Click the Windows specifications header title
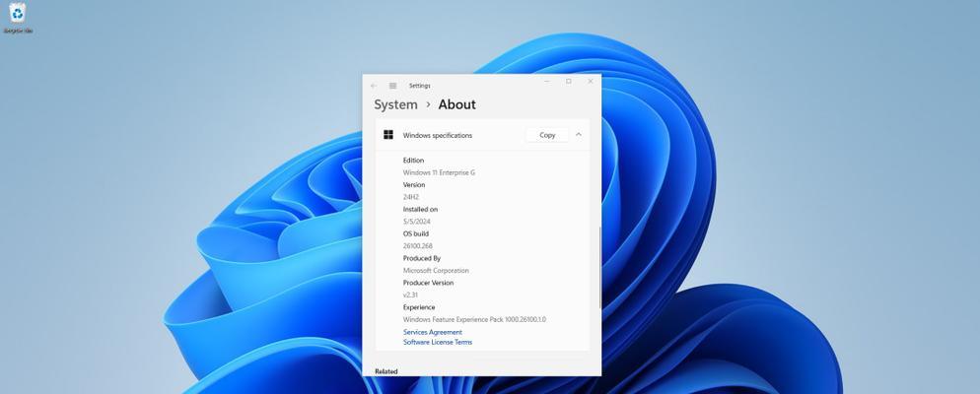The image size is (980, 394). pyautogui.click(x=438, y=135)
